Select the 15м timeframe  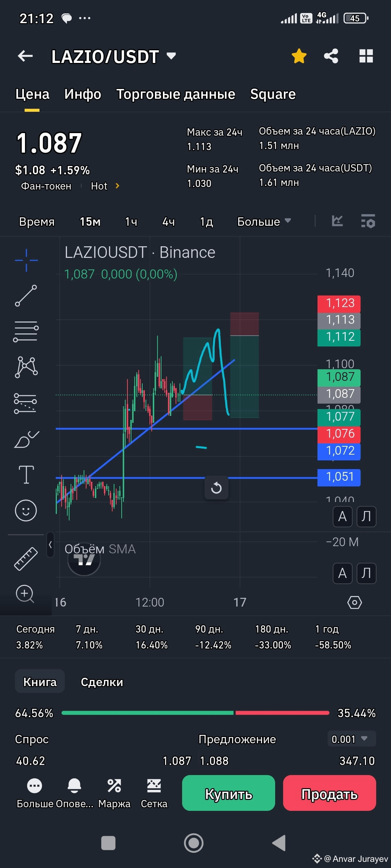click(90, 221)
